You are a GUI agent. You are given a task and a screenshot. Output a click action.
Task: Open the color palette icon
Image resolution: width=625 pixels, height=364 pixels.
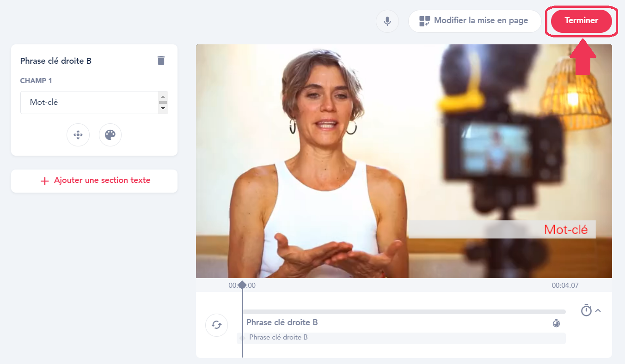tap(110, 135)
